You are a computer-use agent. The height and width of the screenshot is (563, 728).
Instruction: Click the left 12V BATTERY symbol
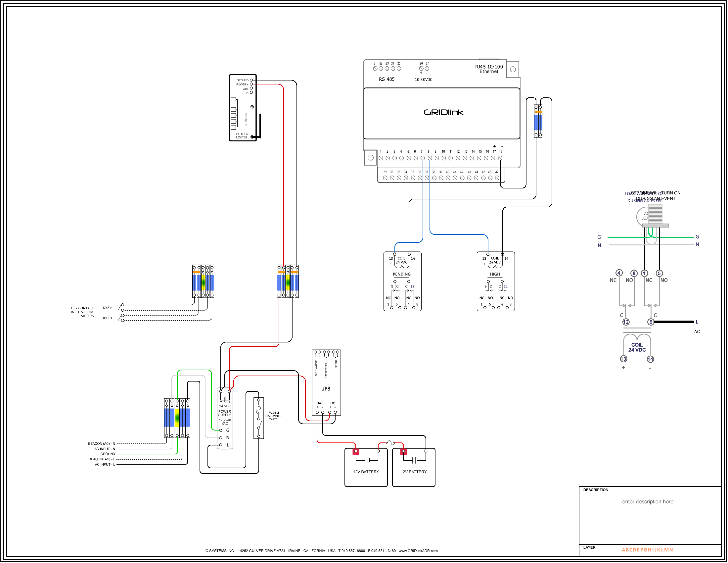click(x=366, y=467)
